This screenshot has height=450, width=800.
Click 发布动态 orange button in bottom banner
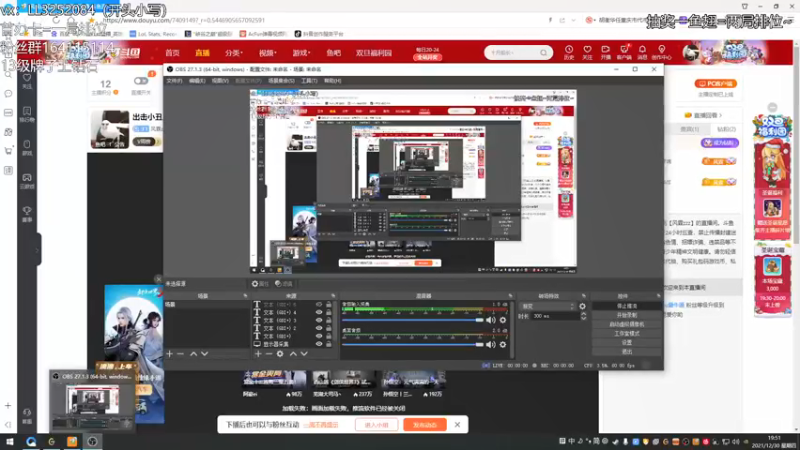pyautogui.click(x=424, y=424)
